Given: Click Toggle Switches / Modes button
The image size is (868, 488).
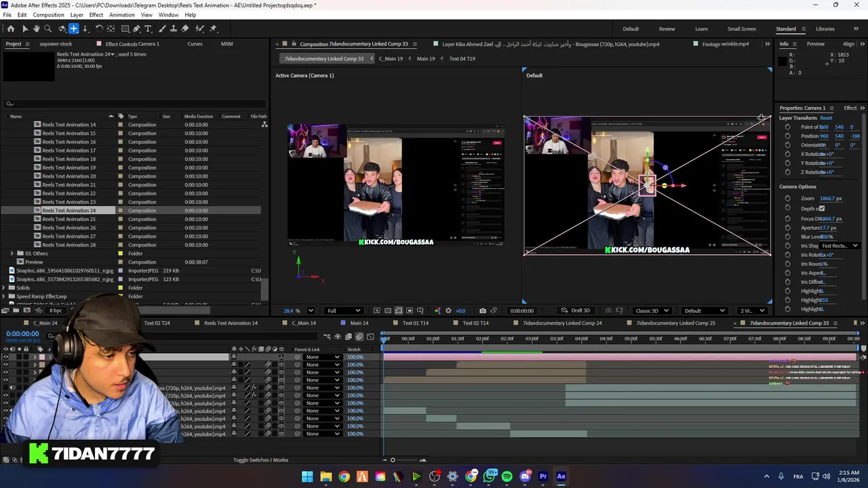Looking at the screenshot, I should click(261, 460).
